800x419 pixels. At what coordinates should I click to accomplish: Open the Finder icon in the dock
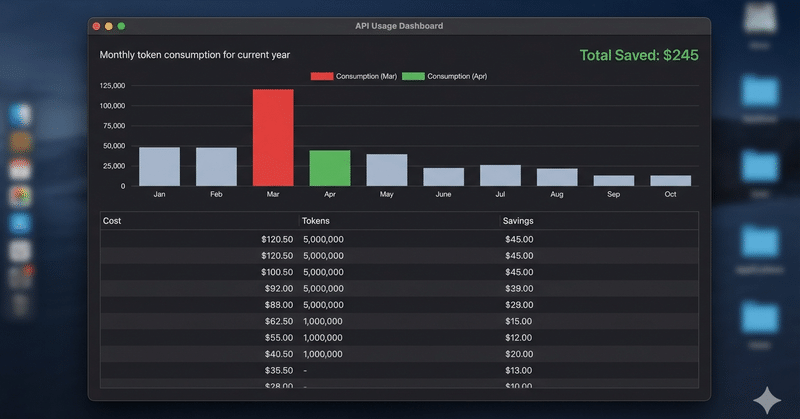coord(20,115)
